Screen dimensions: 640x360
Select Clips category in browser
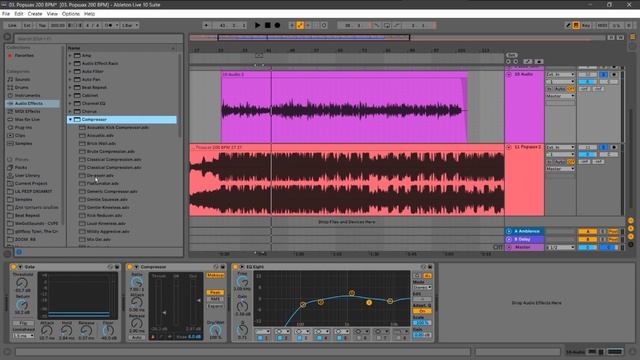pyautogui.click(x=20, y=136)
